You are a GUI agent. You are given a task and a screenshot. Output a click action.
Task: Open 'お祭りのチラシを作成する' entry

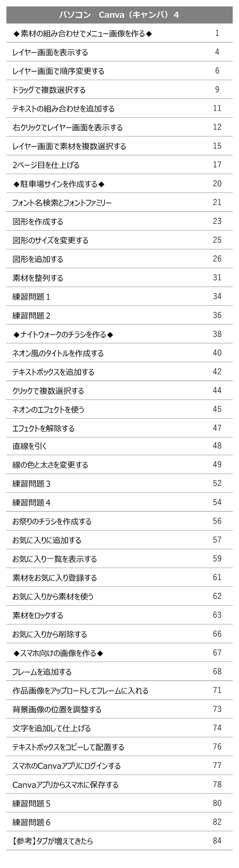[52, 522]
